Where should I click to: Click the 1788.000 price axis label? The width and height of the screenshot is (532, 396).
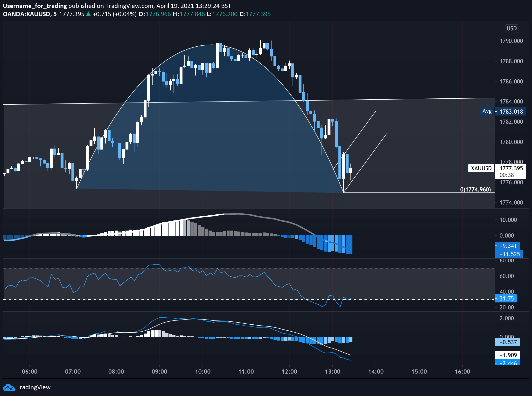pos(511,61)
